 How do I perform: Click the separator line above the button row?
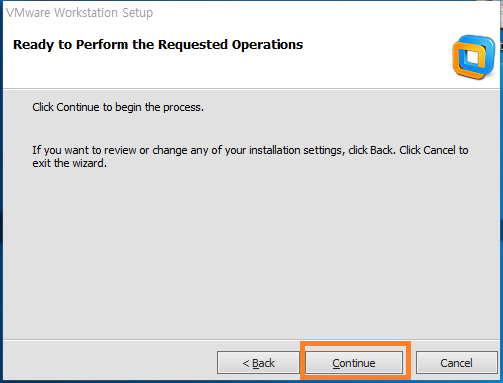250,340
